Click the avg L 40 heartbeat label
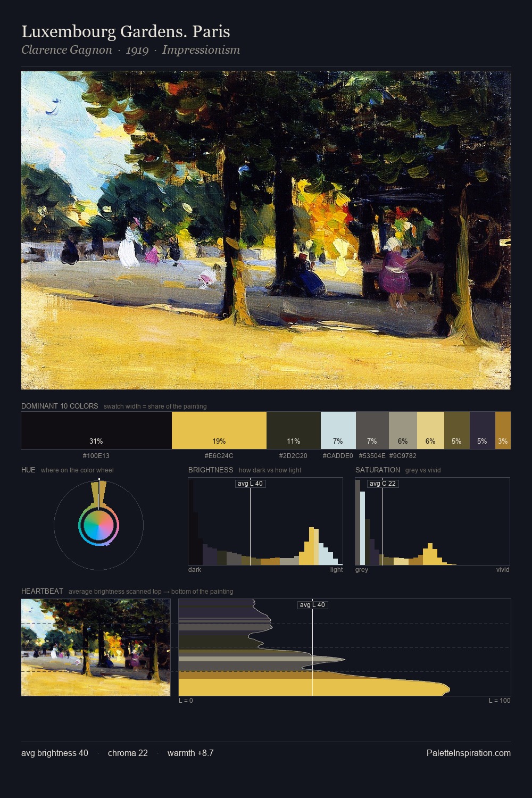The image size is (532, 798). pyautogui.click(x=312, y=605)
